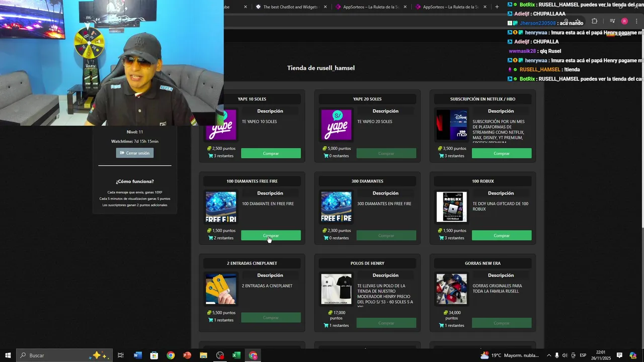The width and height of the screenshot is (644, 362).
Task: Open the Roblox gift card image
Action: (x=452, y=207)
